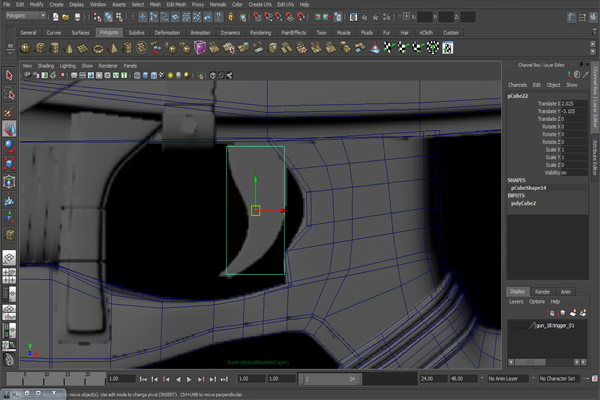Image resolution: width=600 pixels, height=400 pixels.
Task: Create a polygon torus from shelf
Action: [x=98, y=48]
